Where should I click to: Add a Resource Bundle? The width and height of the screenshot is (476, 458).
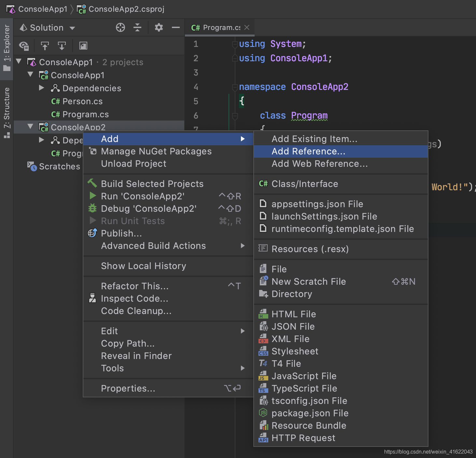tap(341, 425)
